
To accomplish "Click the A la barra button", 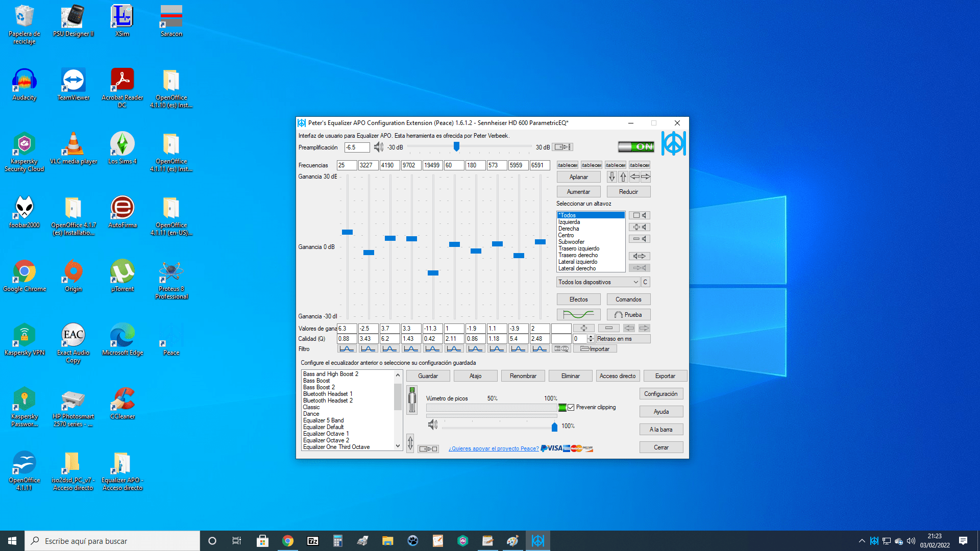I will pyautogui.click(x=661, y=430).
